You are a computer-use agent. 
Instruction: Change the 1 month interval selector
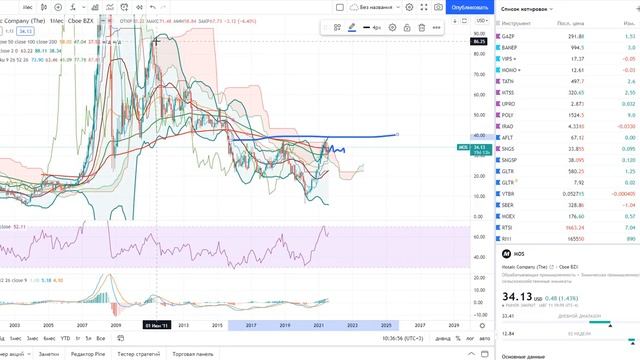click(28, 7)
